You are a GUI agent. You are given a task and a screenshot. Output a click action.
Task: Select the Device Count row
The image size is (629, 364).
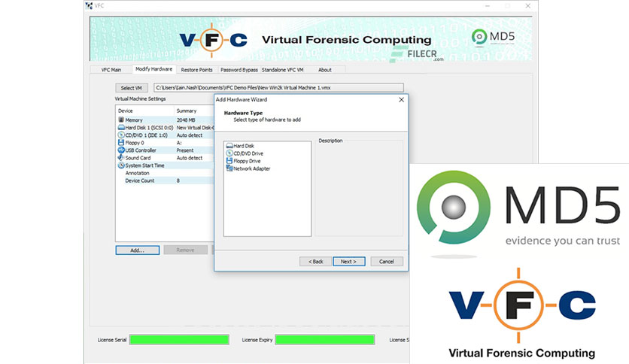tap(166, 180)
